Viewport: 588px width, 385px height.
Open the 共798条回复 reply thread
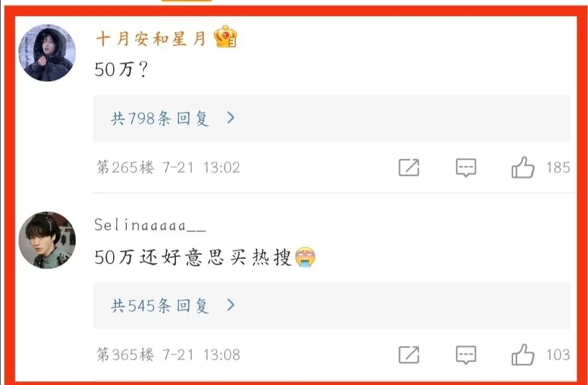click(332, 118)
